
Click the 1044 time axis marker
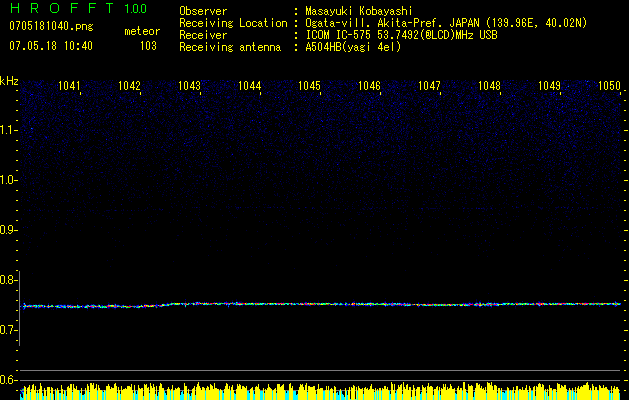(x=250, y=85)
